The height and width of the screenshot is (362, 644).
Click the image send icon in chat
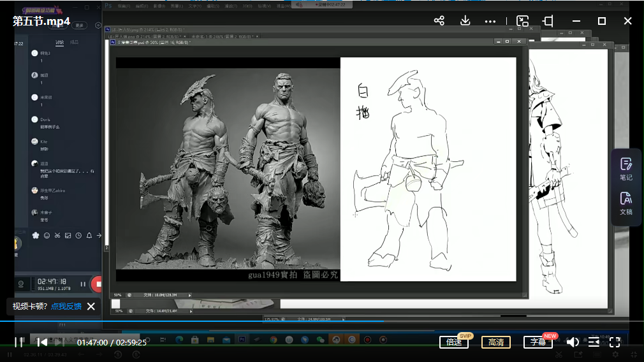[x=68, y=236]
